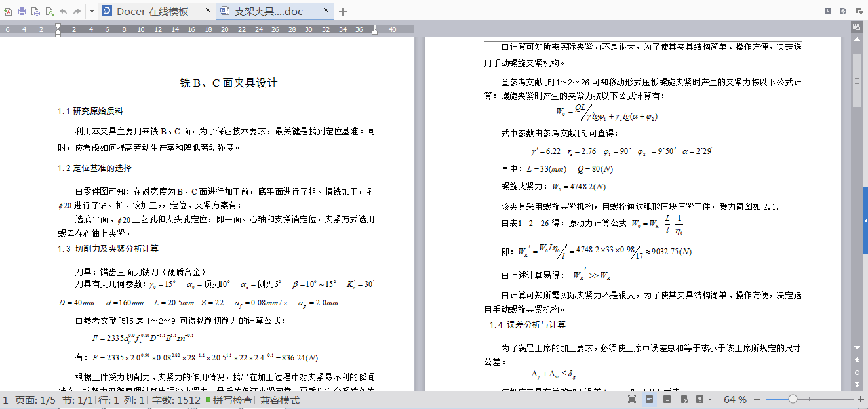This screenshot has width=868, height=409.
Task: Click line 刀具：错齿三面刃铣刀（硬质合金）
Action: click(x=141, y=272)
